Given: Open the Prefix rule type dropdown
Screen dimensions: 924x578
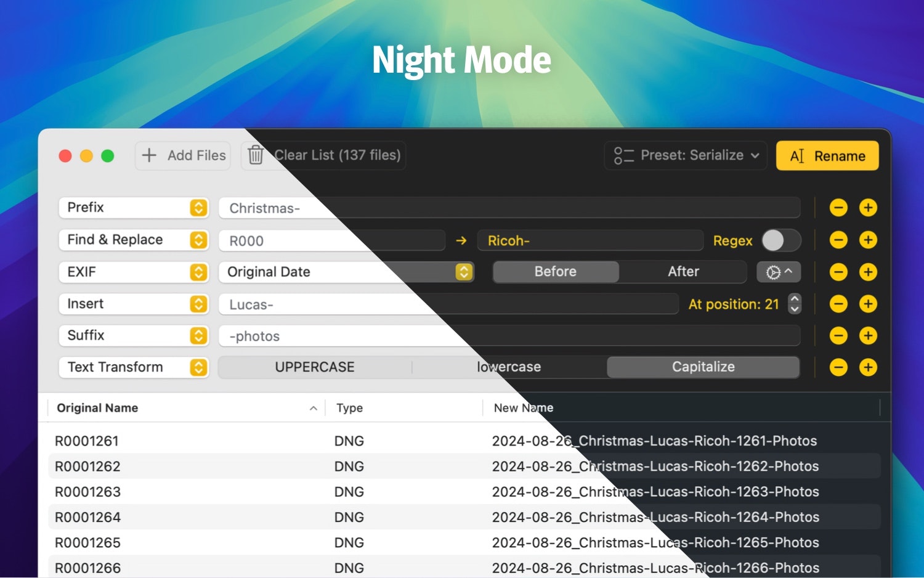Looking at the screenshot, I should point(134,208).
